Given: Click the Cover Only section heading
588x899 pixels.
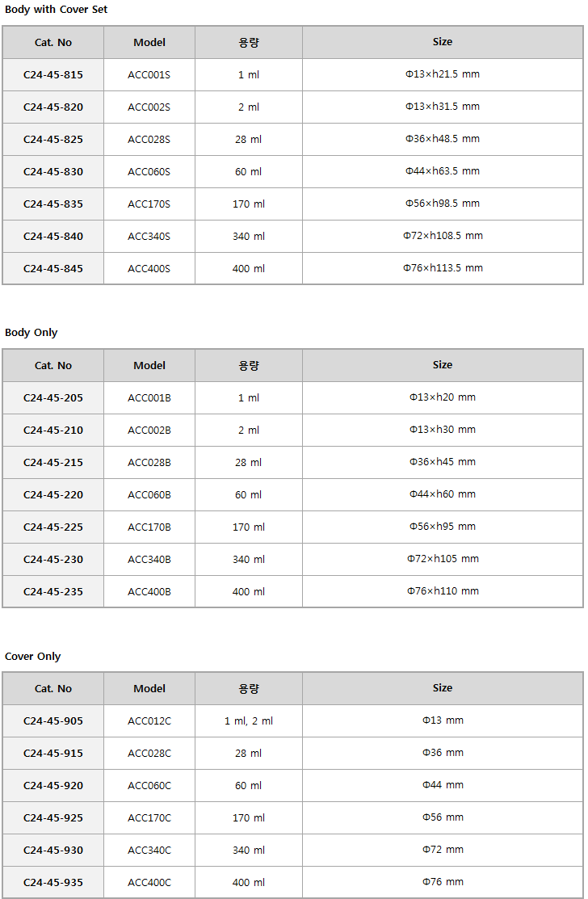Looking at the screenshot, I should point(32,657).
